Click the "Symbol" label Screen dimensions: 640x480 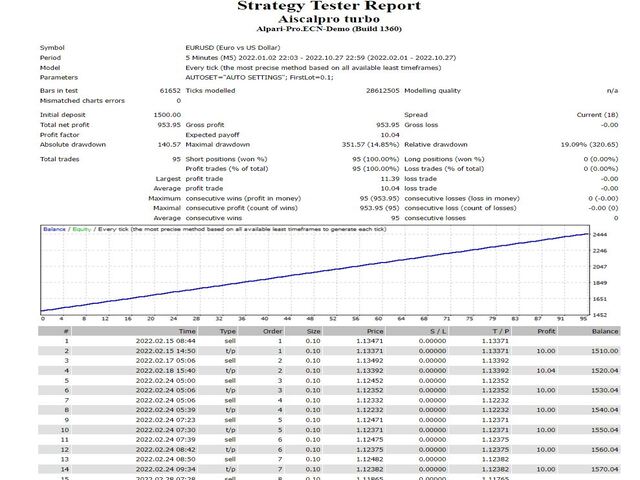coord(52,48)
